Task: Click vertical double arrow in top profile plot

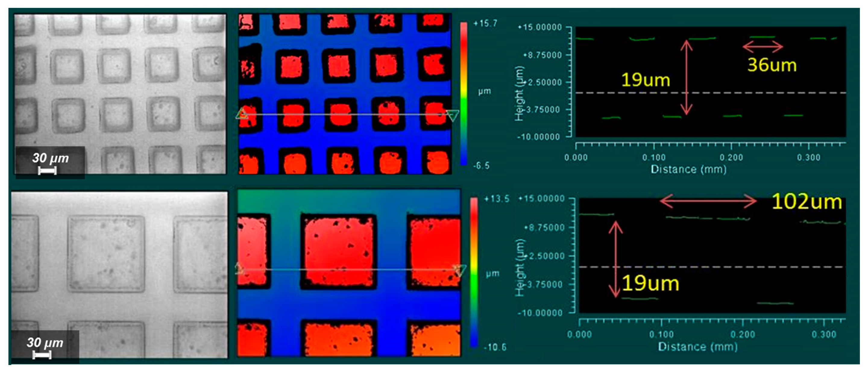Action: pos(686,78)
